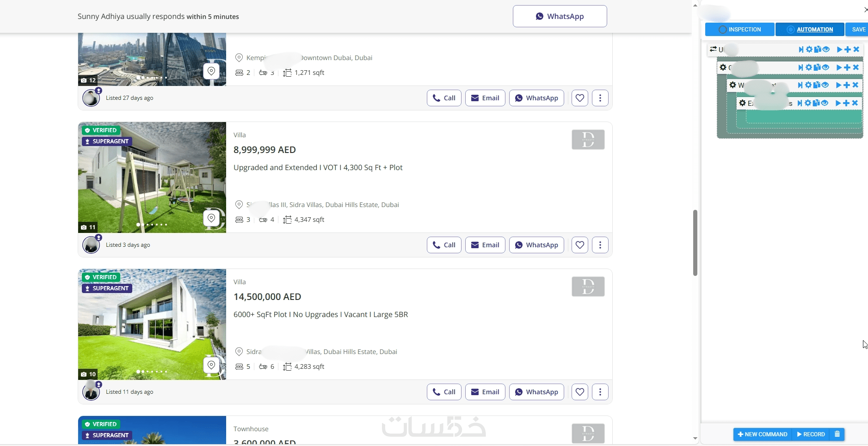Screen dimensions: 868x446
Task: Save the automation with the SAVE button
Action: (858, 30)
